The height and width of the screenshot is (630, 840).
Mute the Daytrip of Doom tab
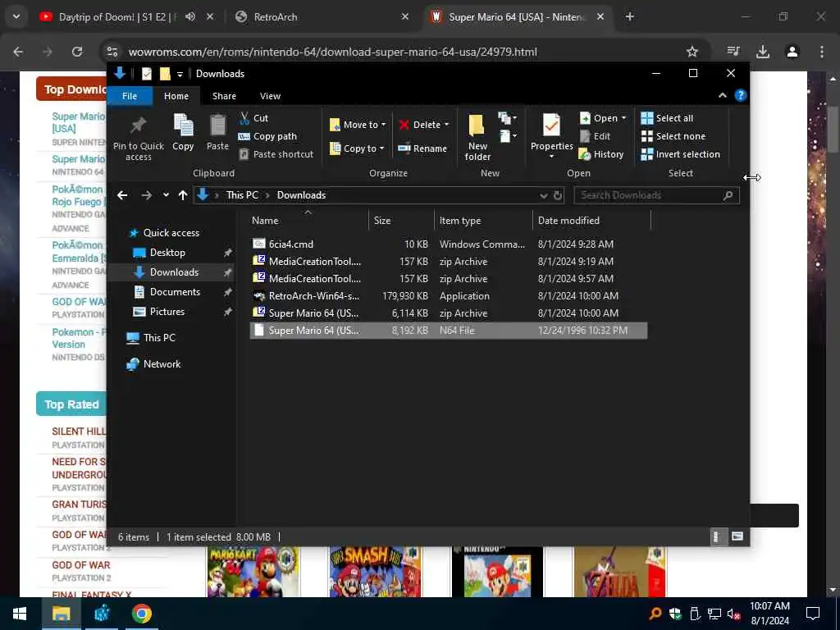190,16
